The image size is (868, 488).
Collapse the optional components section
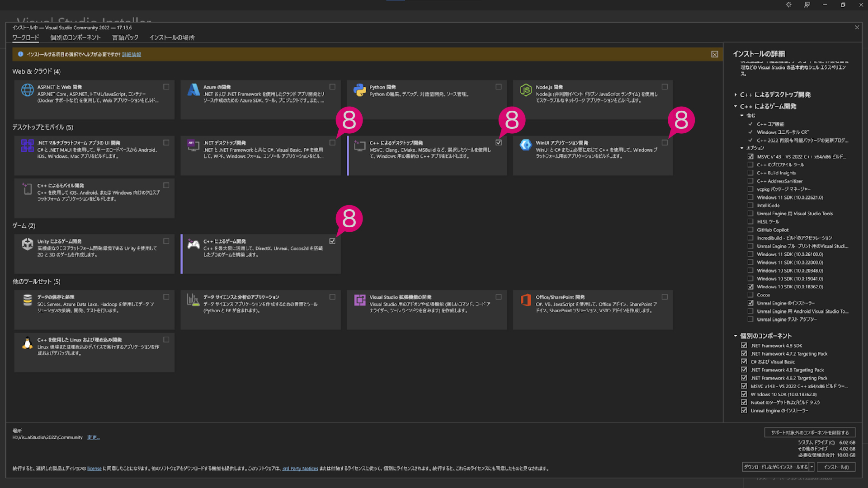pos(742,148)
